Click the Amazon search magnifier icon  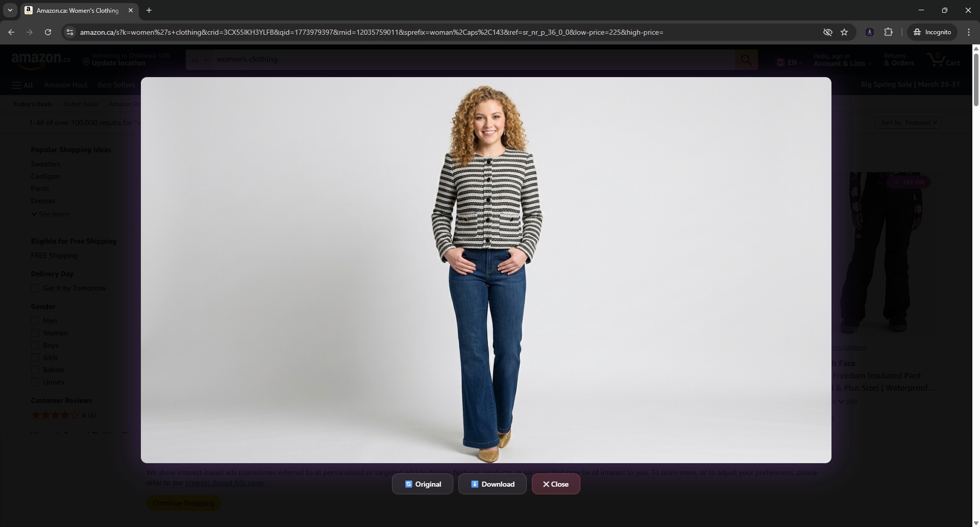coord(746,60)
